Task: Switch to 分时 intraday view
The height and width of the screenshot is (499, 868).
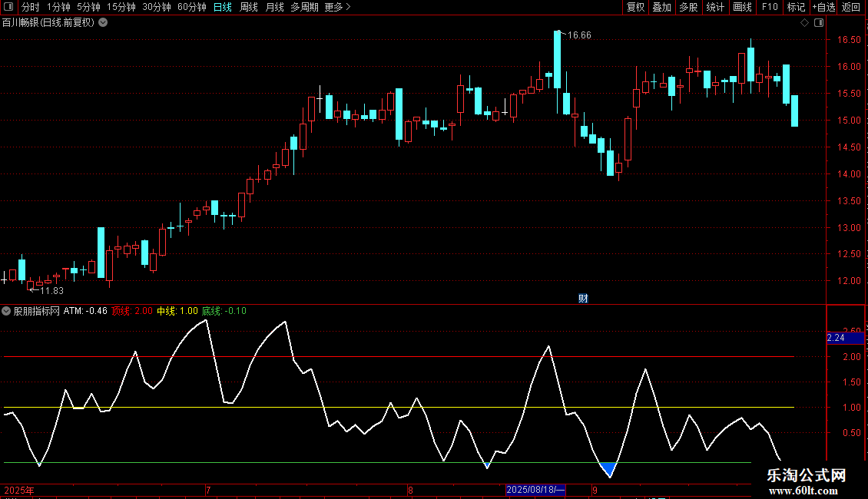Action: 31,7
